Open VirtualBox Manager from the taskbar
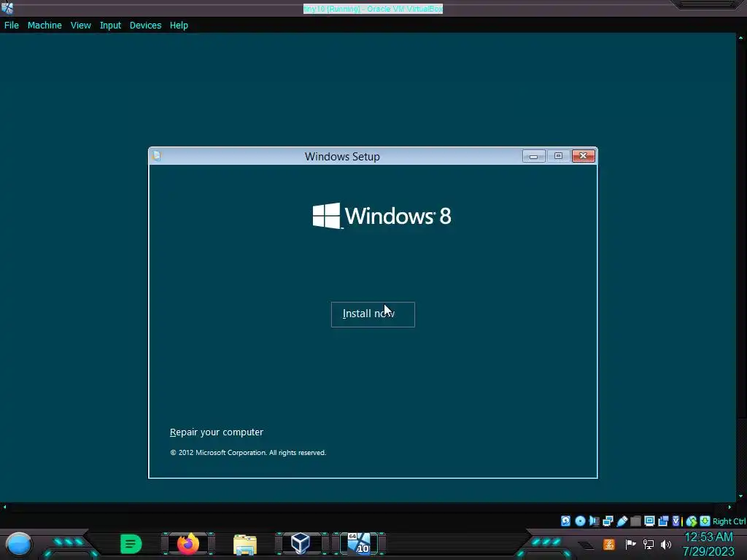Viewport: 747px width, 560px height. click(x=301, y=543)
